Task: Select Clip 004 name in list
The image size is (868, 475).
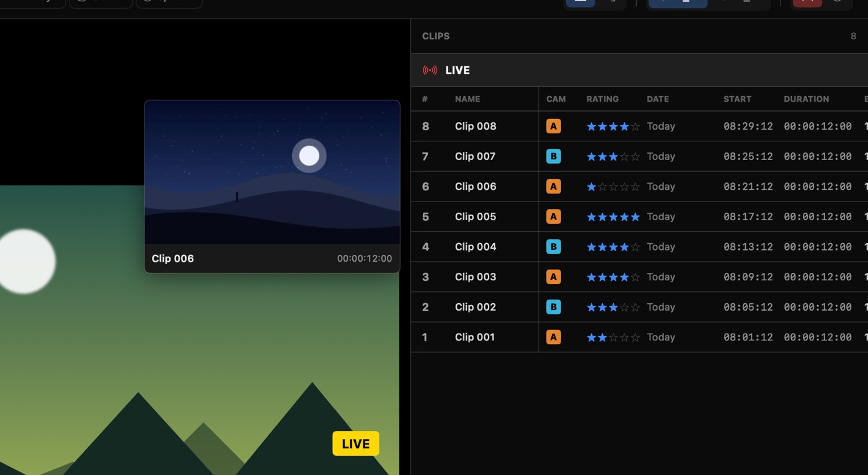Action: [x=476, y=247]
